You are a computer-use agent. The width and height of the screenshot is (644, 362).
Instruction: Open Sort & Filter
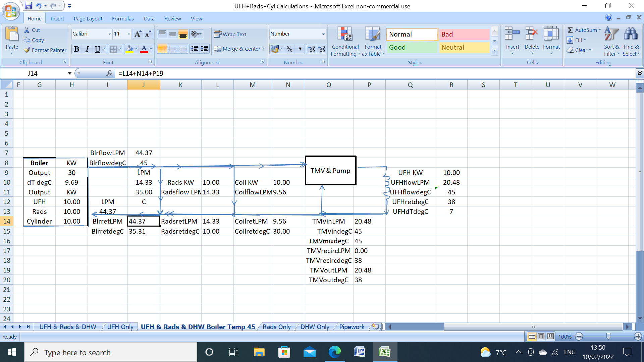tap(611, 42)
